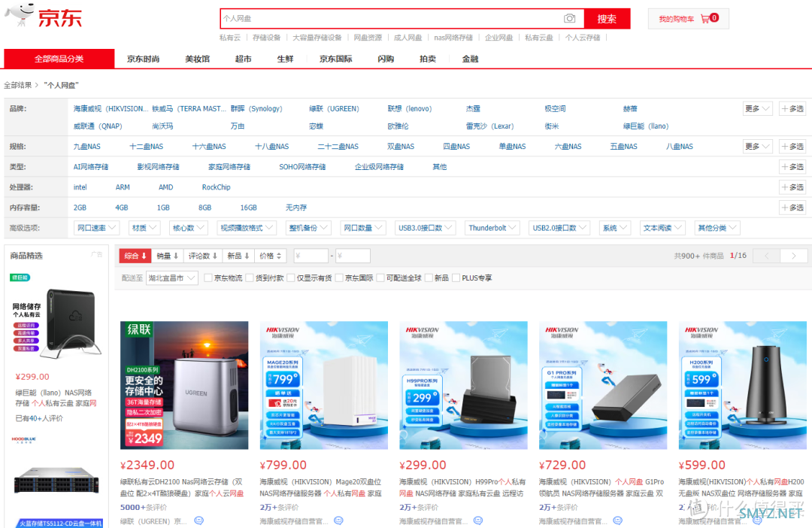Open the USB3.0接口数 dropdown
812x528 pixels.
425,228
